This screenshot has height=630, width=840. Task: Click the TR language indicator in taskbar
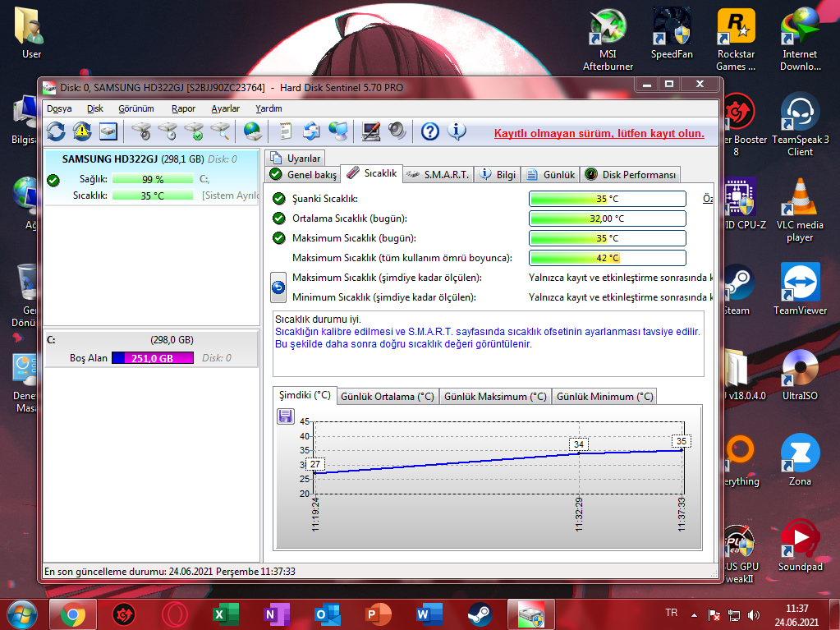(671, 612)
